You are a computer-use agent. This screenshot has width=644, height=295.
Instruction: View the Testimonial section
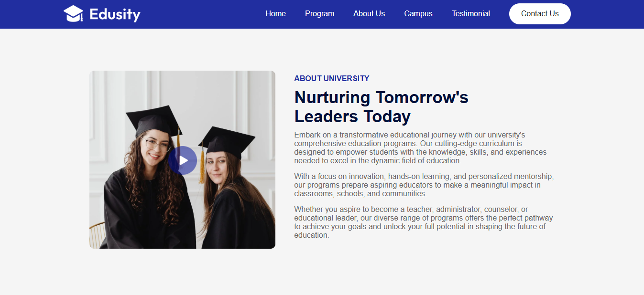click(x=470, y=13)
